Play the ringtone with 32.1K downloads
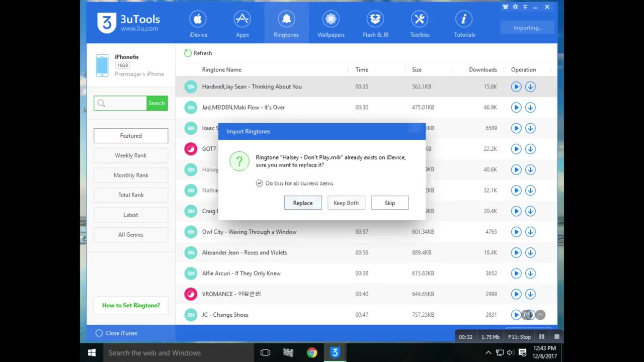The height and width of the screenshot is (362, 644). (x=516, y=190)
